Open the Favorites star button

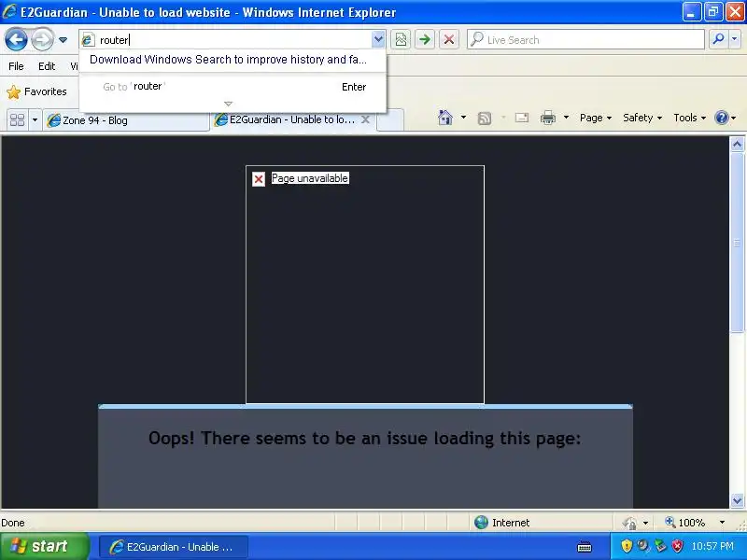click(36, 91)
